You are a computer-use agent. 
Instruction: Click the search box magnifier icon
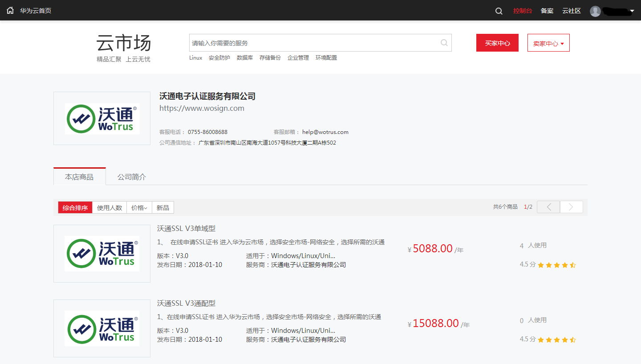(444, 43)
